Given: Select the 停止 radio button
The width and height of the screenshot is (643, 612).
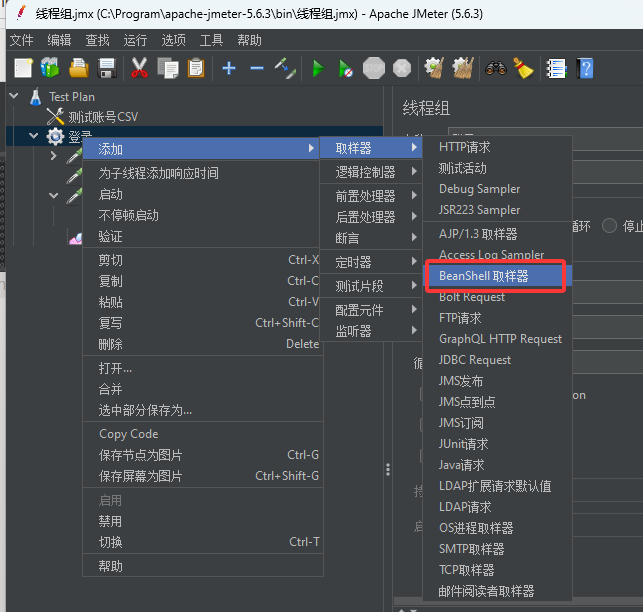Looking at the screenshot, I should pos(609,226).
